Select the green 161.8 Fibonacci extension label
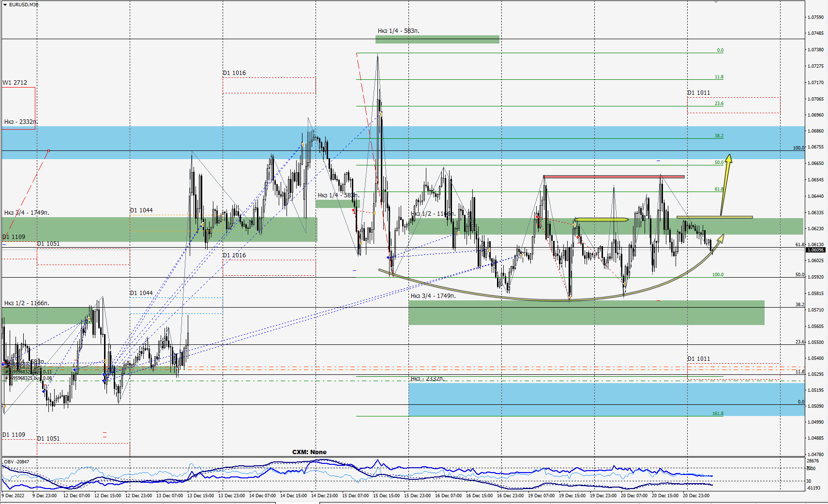Screen dimensions: 828x504 point(718,414)
